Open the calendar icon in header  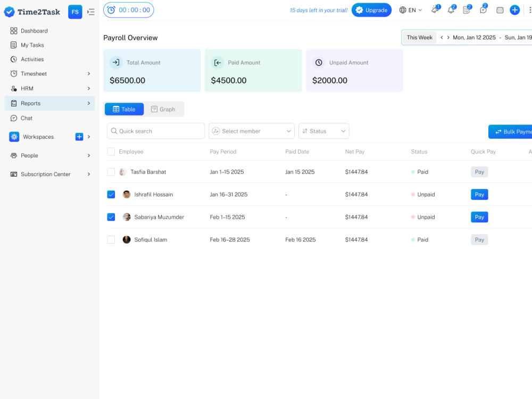tap(500, 10)
